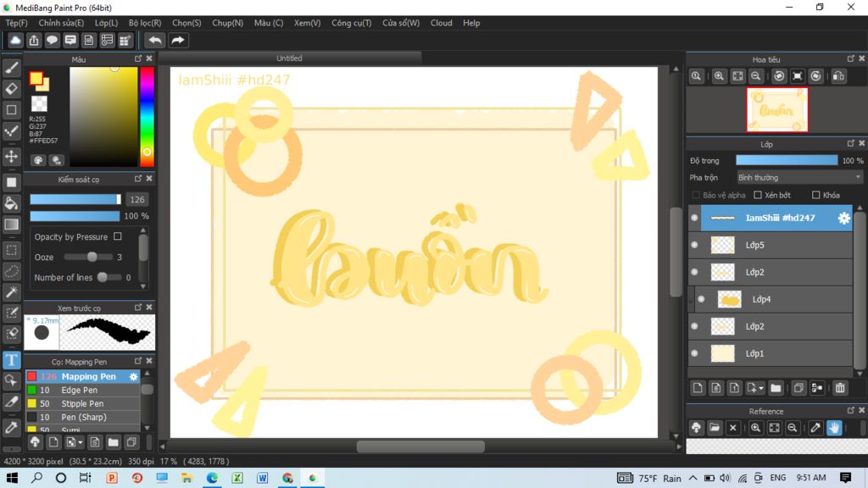Hide the Lớp4 layer
The width and height of the screenshot is (868, 488).
(x=701, y=299)
